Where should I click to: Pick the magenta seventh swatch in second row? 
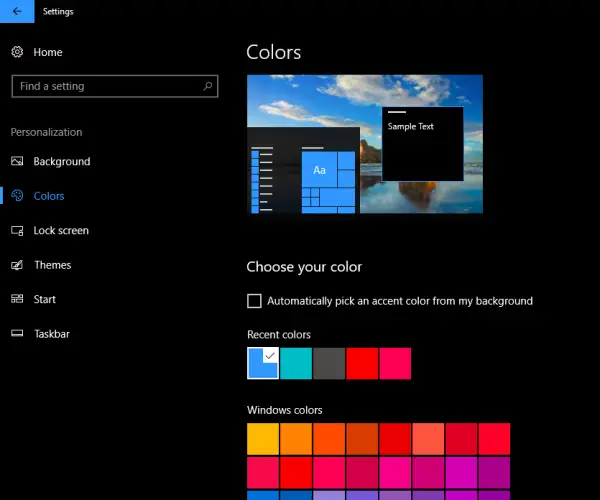coord(461,472)
